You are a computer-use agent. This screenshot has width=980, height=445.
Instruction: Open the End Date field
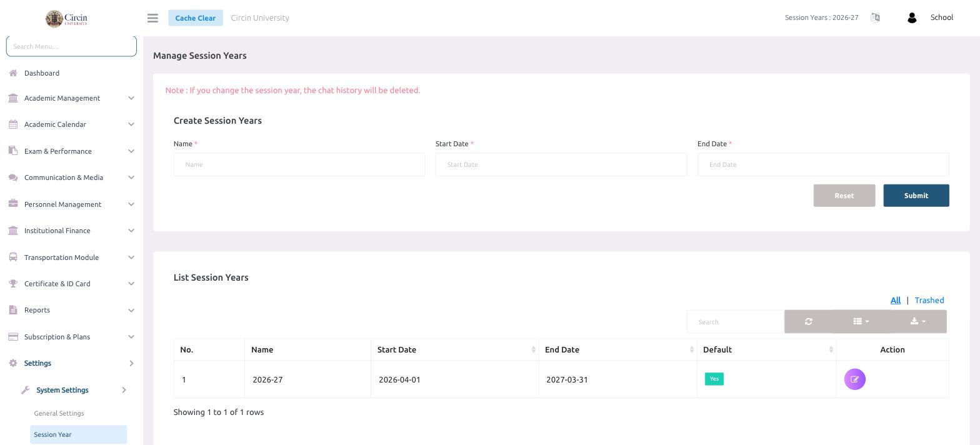pyautogui.click(x=823, y=164)
